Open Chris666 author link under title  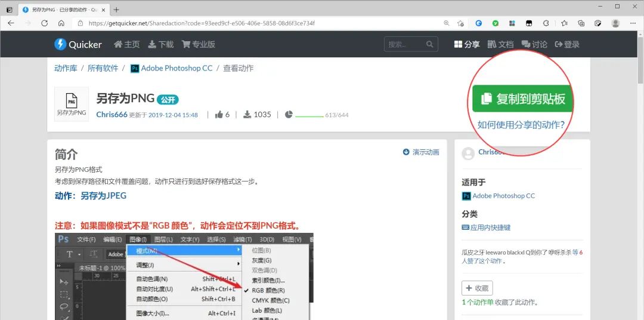click(112, 115)
